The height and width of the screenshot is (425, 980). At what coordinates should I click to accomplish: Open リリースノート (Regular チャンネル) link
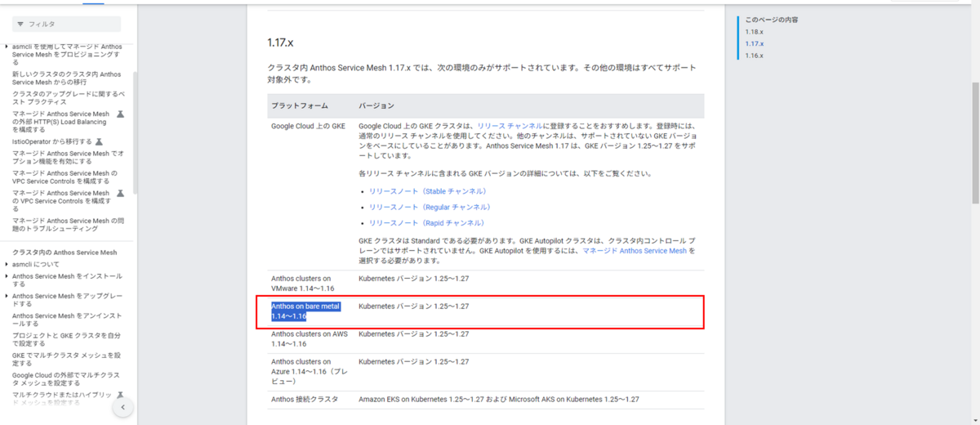tap(430, 207)
